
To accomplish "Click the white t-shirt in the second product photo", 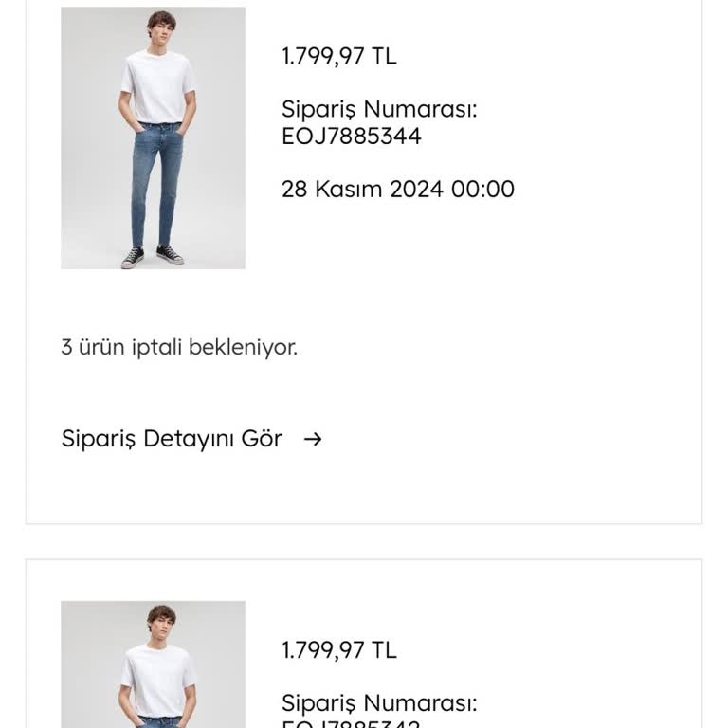I will pyautogui.click(x=158, y=678).
